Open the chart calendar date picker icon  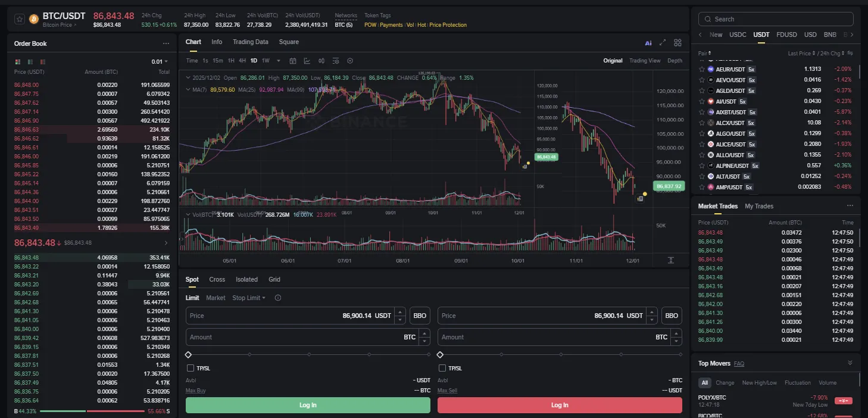tap(293, 61)
